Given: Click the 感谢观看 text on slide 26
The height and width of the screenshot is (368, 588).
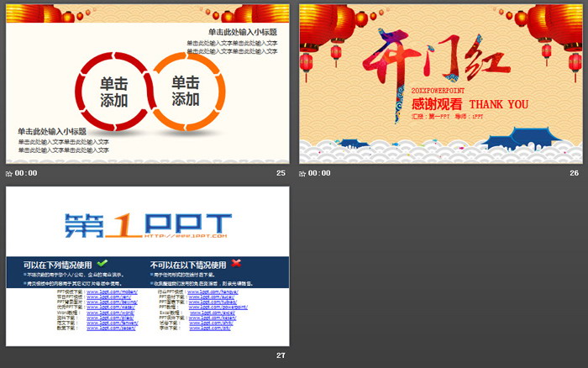Looking at the screenshot, I should coord(437,104).
